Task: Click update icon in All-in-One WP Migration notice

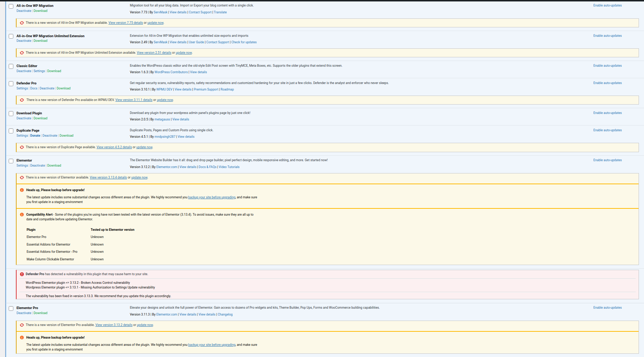Action: (22, 23)
